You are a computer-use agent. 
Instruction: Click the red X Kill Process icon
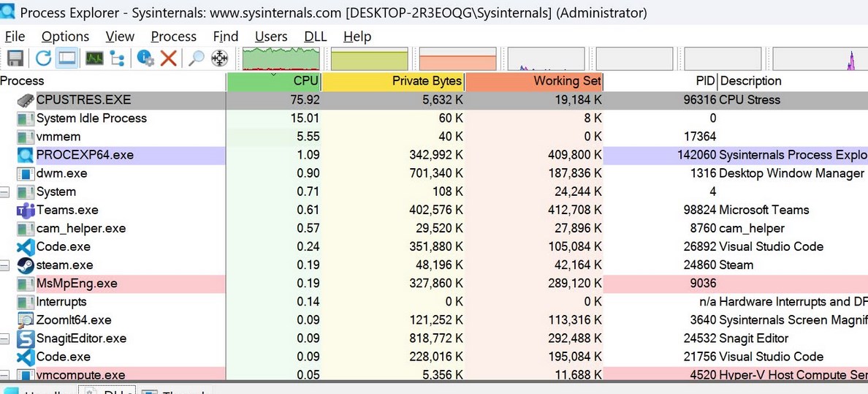pyautogui.click(x=168, y=58)
